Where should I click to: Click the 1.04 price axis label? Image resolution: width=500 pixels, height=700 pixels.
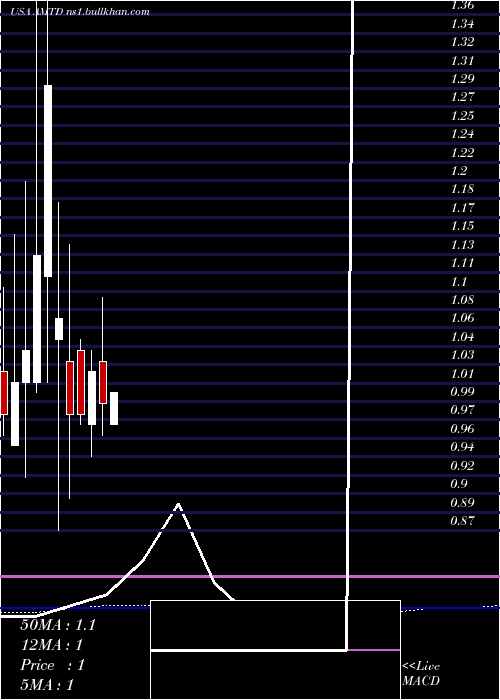(x=462, y=337)
